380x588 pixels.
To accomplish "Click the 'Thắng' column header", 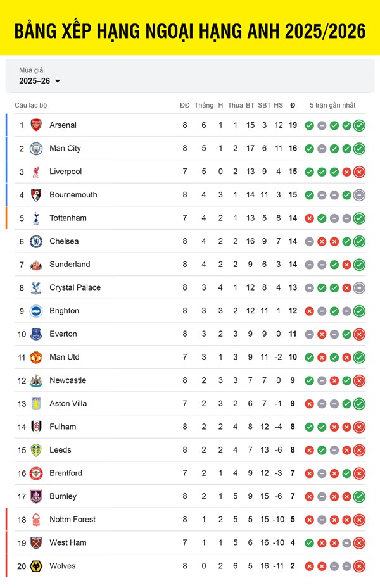I will click(x=204, y=105).
